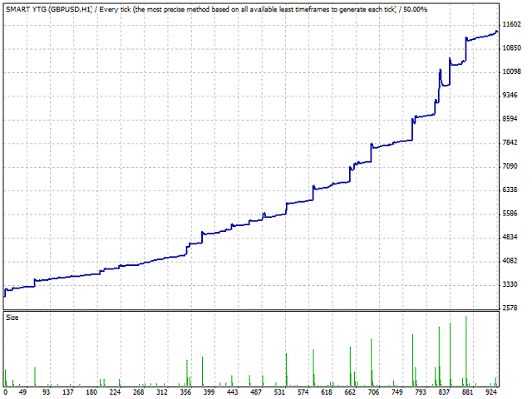Click the 11602 balance axis value
The image size is (532, 399).
click(511, 24)
